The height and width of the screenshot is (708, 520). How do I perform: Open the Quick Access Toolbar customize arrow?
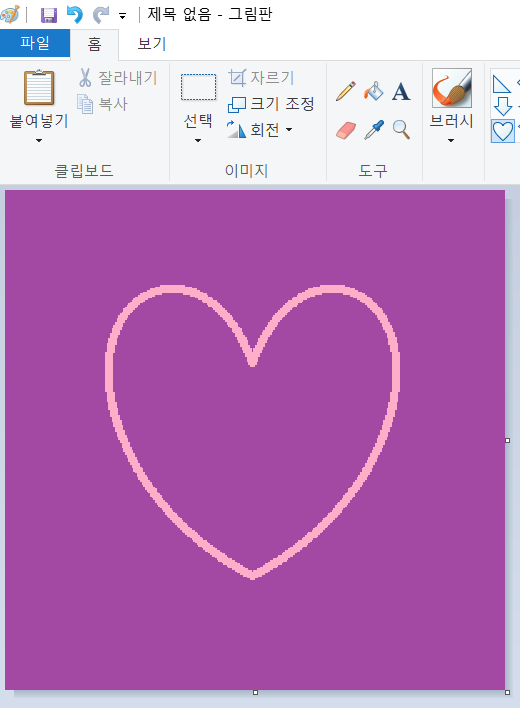click(x=122, y=17)
